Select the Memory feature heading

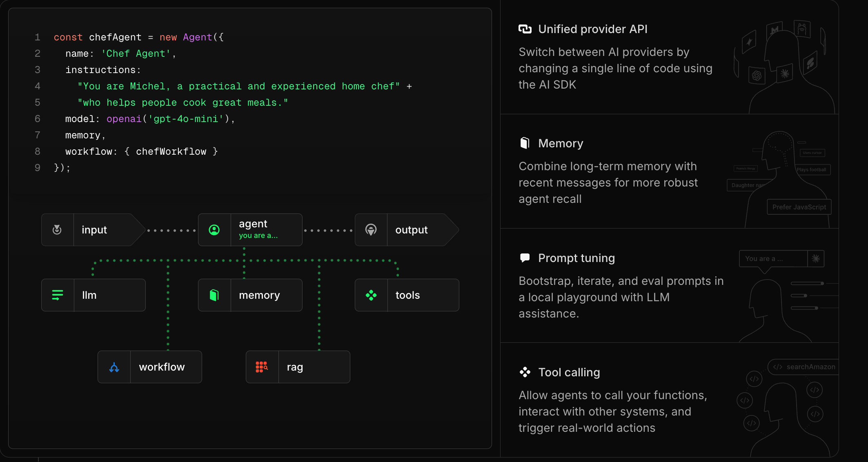click(561, 143)
